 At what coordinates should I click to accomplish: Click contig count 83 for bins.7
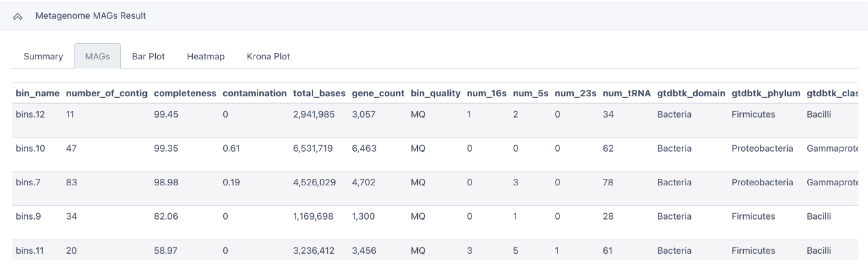click(72, 183)
